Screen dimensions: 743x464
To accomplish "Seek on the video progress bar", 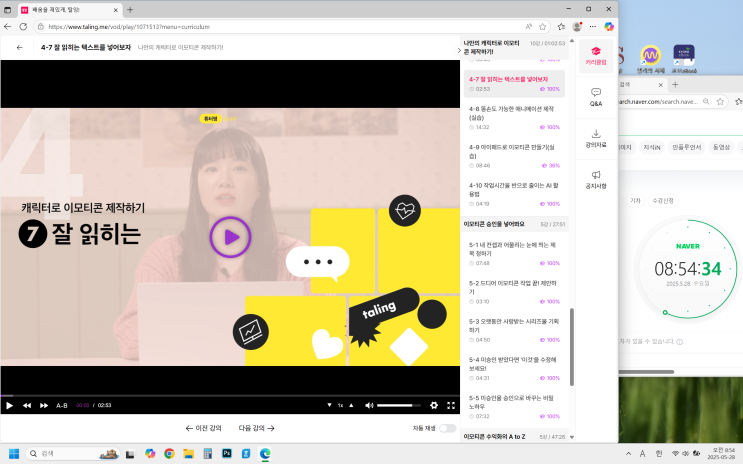I will pyautogui.click(x=230, y=395).
